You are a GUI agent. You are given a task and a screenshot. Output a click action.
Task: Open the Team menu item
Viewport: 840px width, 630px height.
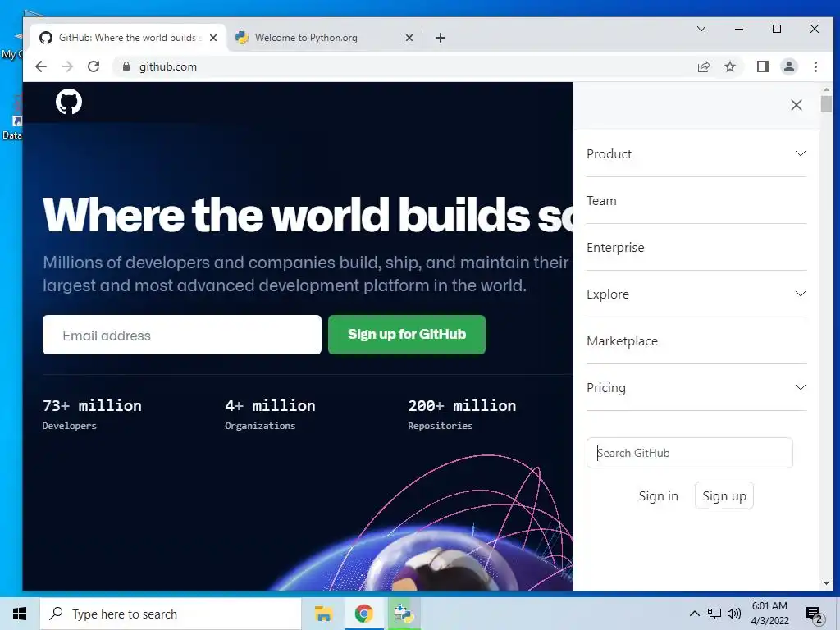coord(696,200)
